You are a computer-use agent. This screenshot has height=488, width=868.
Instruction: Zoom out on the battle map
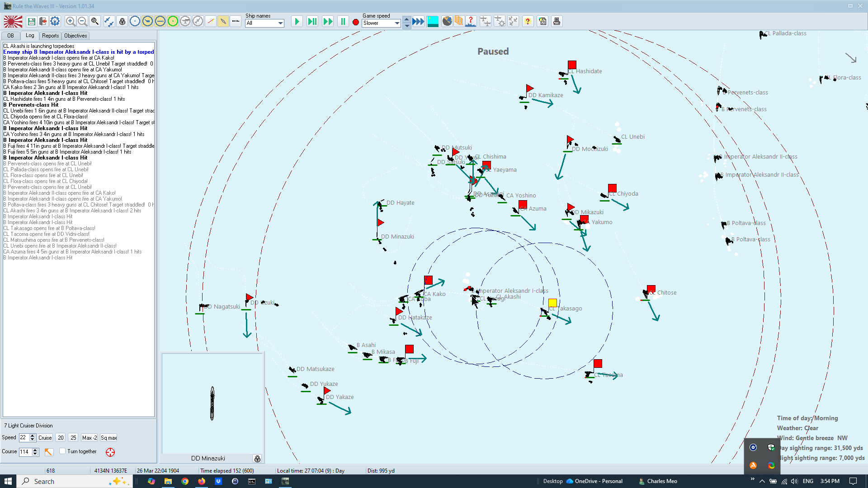[82, 21]
